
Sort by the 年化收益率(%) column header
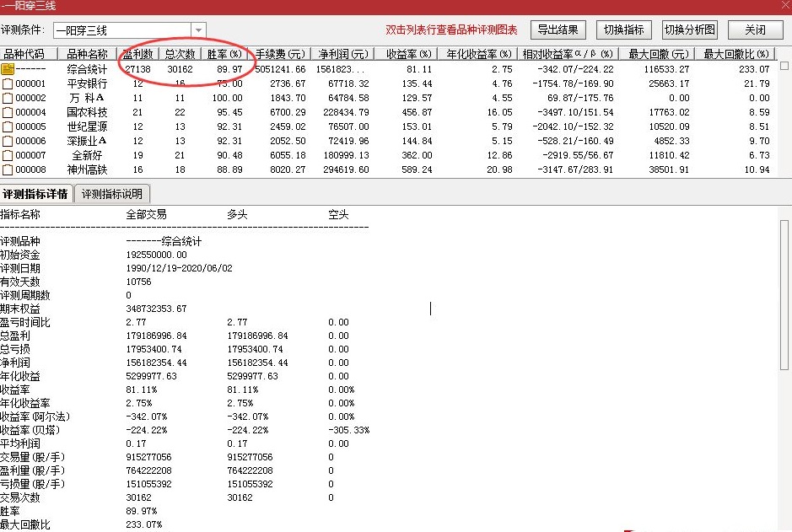[478, 54]
